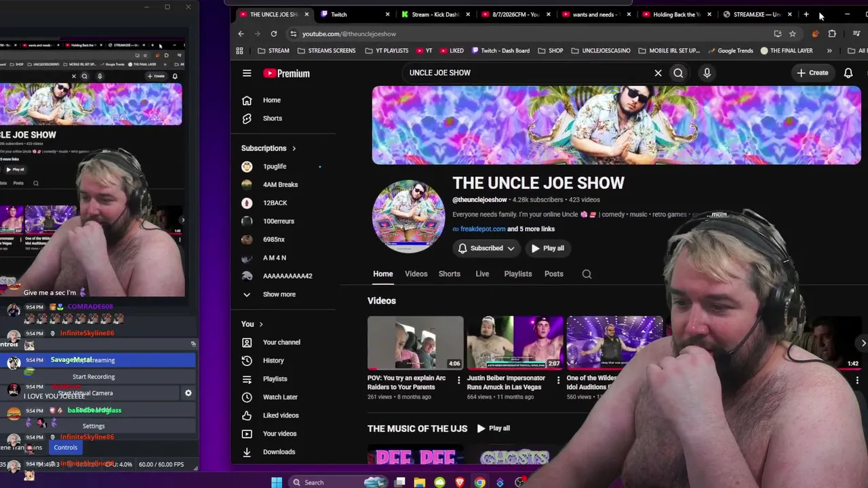Screen dimensions: 868x488
Task: Bookmark this page with the star
Action: (x=792, y=34)
